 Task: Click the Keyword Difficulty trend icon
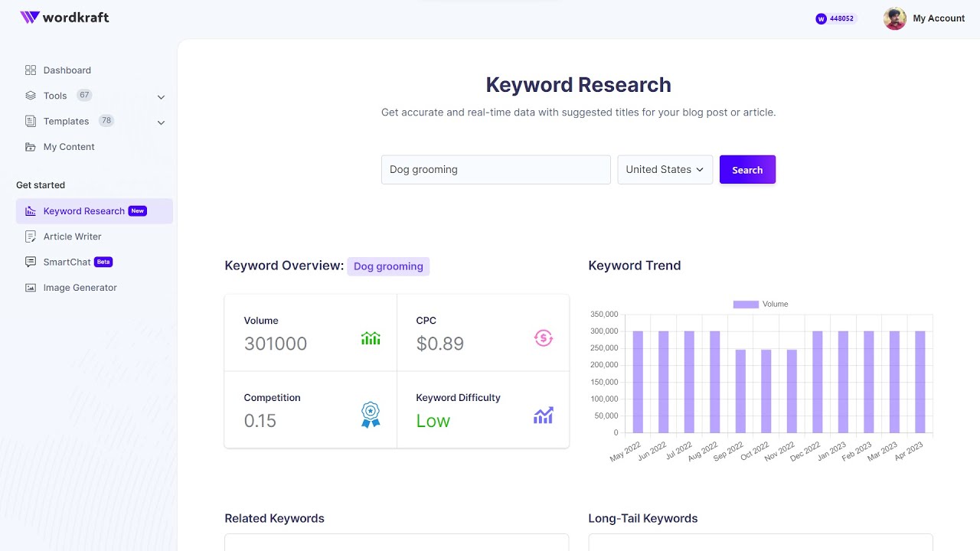[544, 415]
